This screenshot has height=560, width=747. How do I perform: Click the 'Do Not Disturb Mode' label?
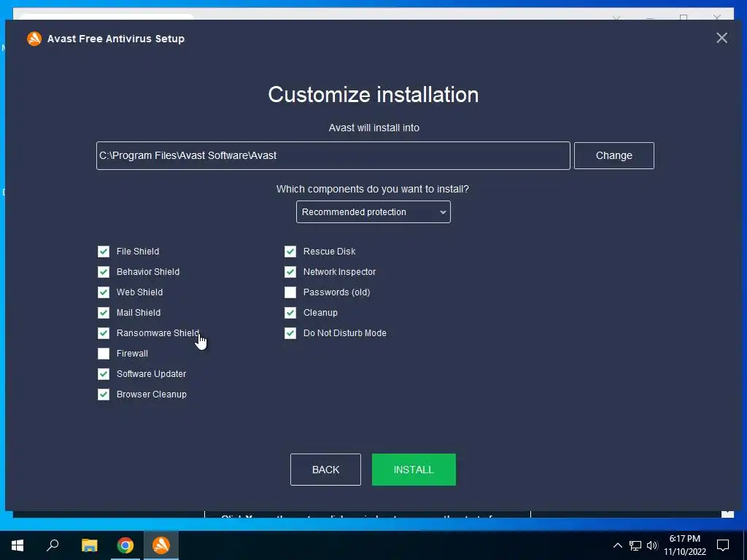[345, 333]
